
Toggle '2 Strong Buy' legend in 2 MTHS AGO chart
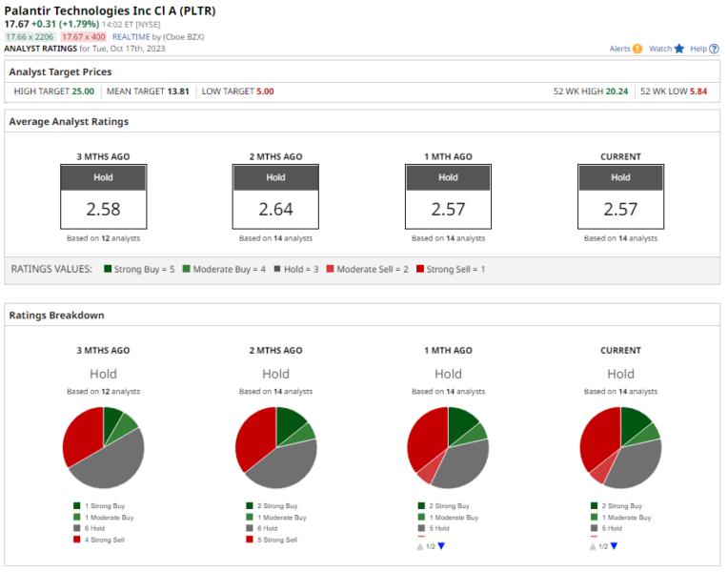272,505
